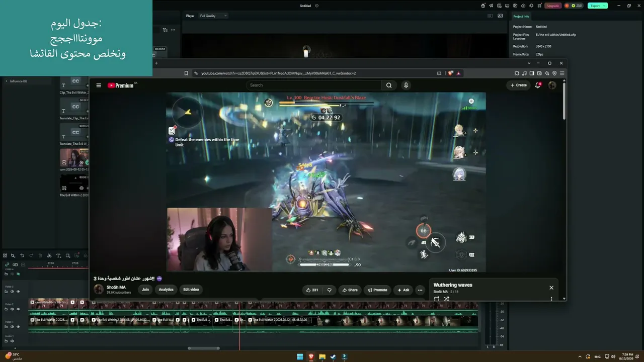Viewport: 644px width, 362px height.
Task: Mute the Audio 1 track
Action: (12, 341)
